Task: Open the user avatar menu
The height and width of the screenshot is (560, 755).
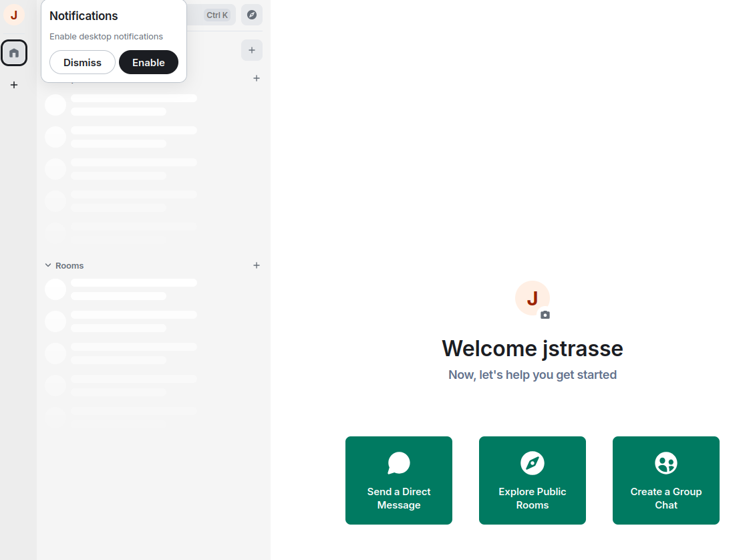Action: tap(14, 15)
